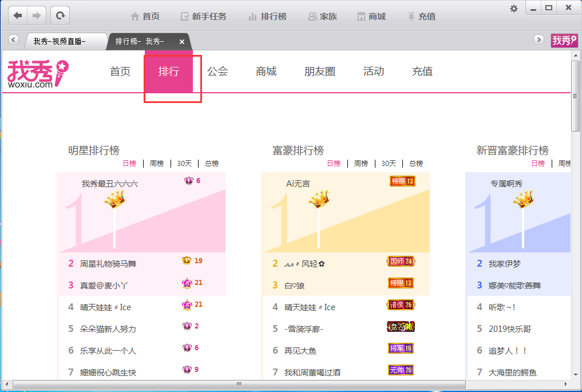Open new tycoon 专属啊秀
The width and height of the screenshot is (582, 392).
(x=506, y=184)
